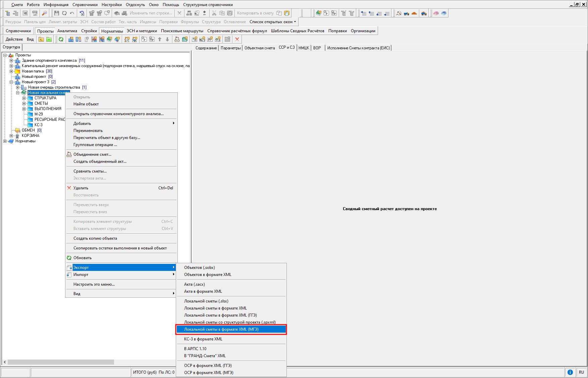588x378 pixels.
Task: Click the M29 report toolbar icon
Action: tap(202, 39)
